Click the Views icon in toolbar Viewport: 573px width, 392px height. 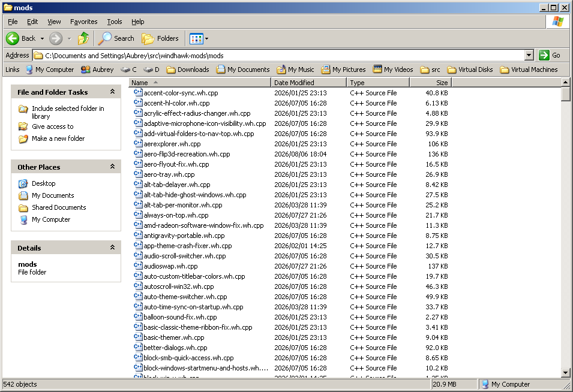pyautogui.click(x=196, y=39)
